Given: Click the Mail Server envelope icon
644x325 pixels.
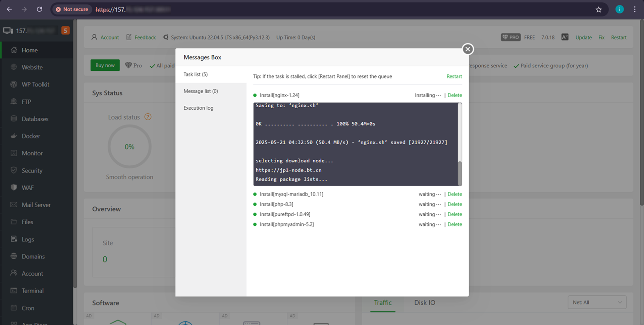Looking at the screenshot, I should [x=14, y=205].
